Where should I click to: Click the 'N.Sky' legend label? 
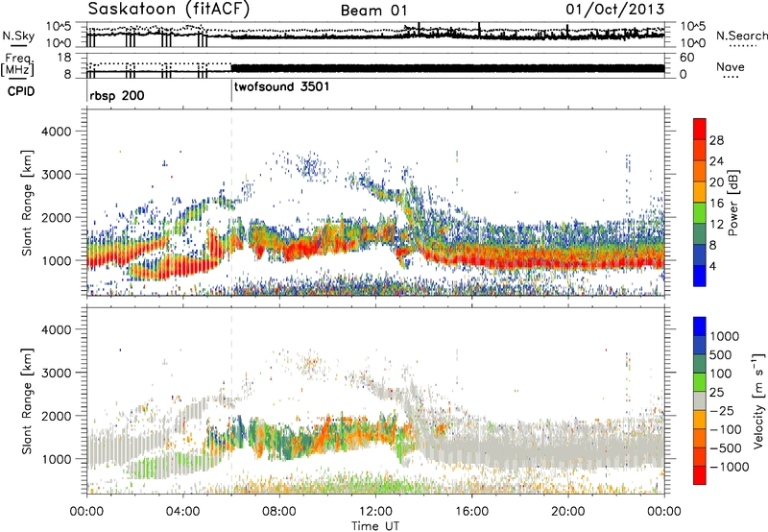click(x=18, y=36)
